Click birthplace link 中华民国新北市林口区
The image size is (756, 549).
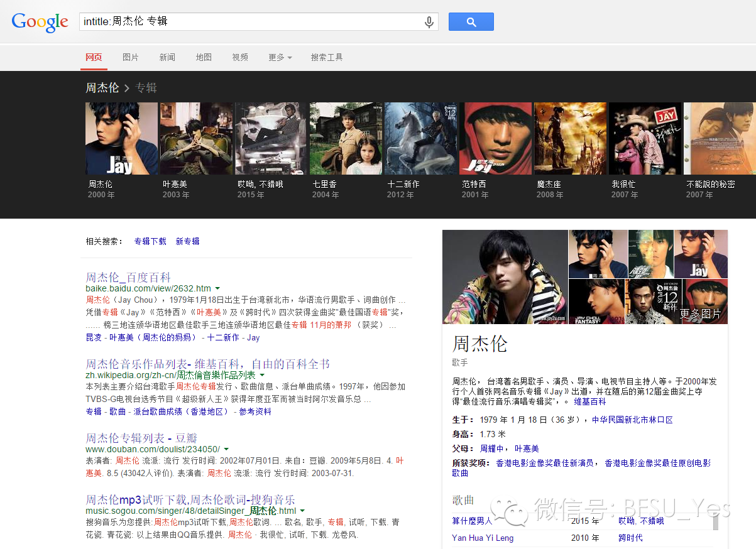[x=632, y=420]
